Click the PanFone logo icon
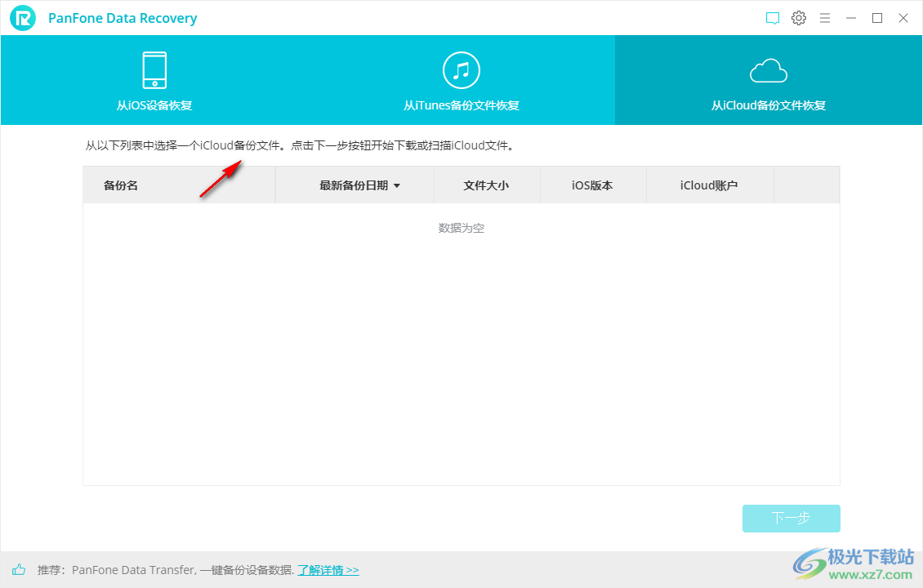 [x=23, y=18]
